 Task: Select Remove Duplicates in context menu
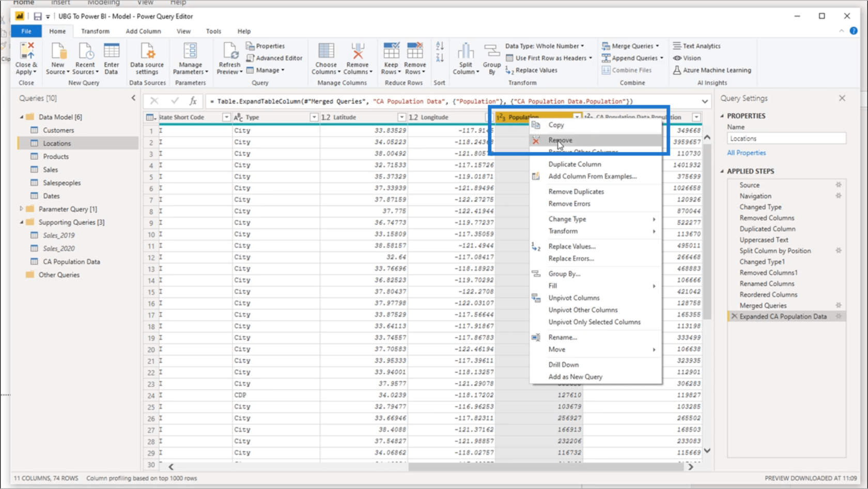click(596, 192)
